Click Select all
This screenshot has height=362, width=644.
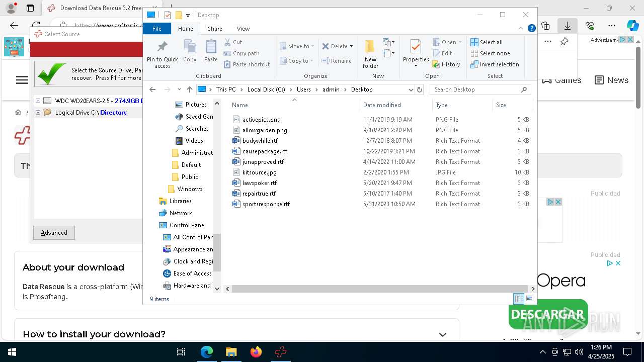(x=487, y=42)
